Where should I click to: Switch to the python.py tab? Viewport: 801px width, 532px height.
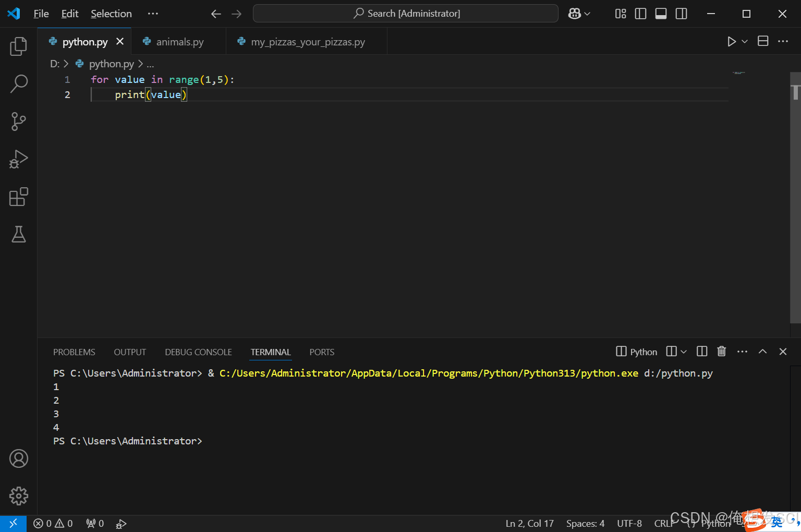(84, 42)
